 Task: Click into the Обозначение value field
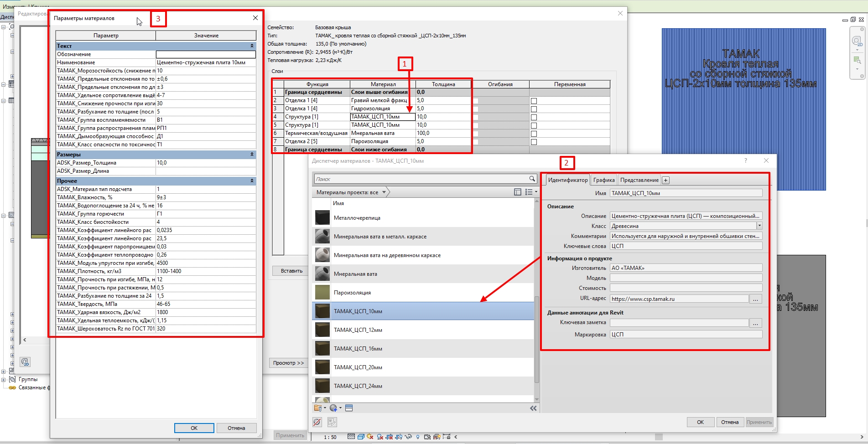pyautogui.click(x=206, y=54)
